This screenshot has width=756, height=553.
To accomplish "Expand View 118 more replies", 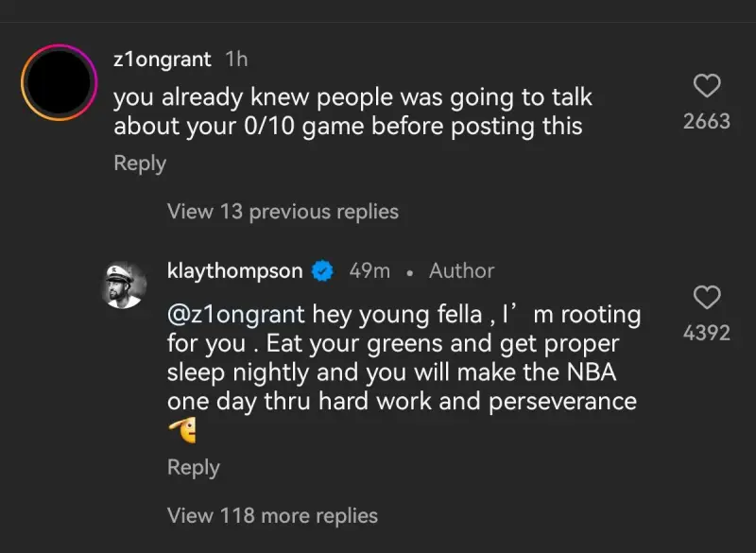I will (272, 515).
